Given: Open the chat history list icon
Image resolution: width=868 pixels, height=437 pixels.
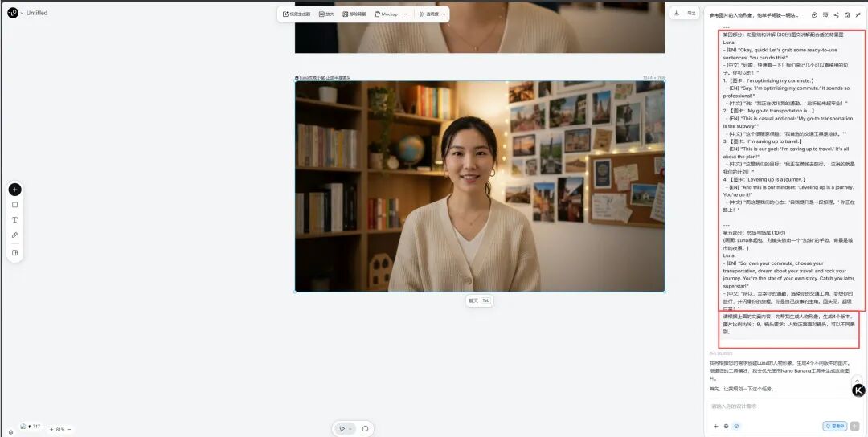Looking at the screenshot, I should pyautogui.click(x=825, y=15).
